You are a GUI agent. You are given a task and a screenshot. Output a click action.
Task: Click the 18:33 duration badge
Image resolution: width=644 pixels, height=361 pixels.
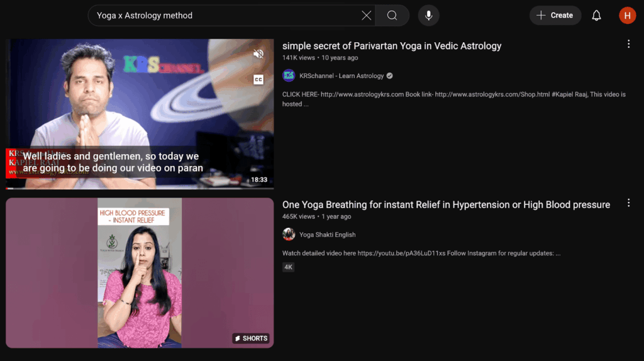click(x=259, y=180)
